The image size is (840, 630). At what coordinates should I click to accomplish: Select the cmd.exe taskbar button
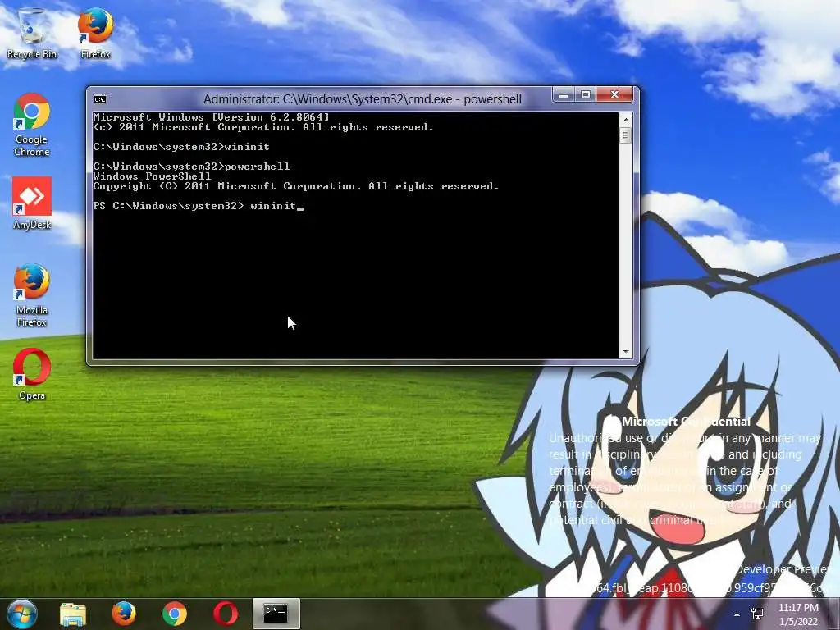276,614
